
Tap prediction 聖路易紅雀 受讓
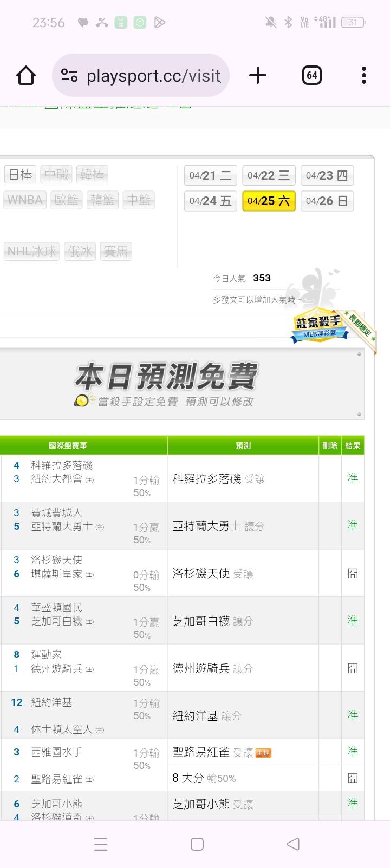point(213,752)
